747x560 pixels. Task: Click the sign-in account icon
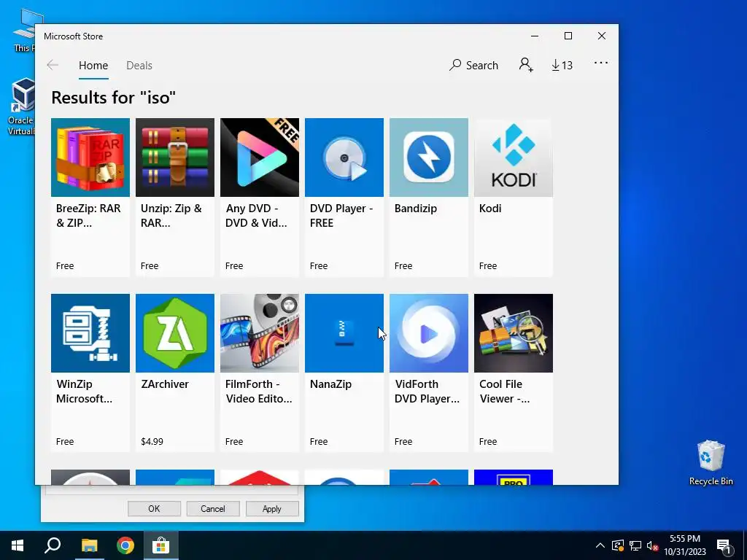click(526, 65)
